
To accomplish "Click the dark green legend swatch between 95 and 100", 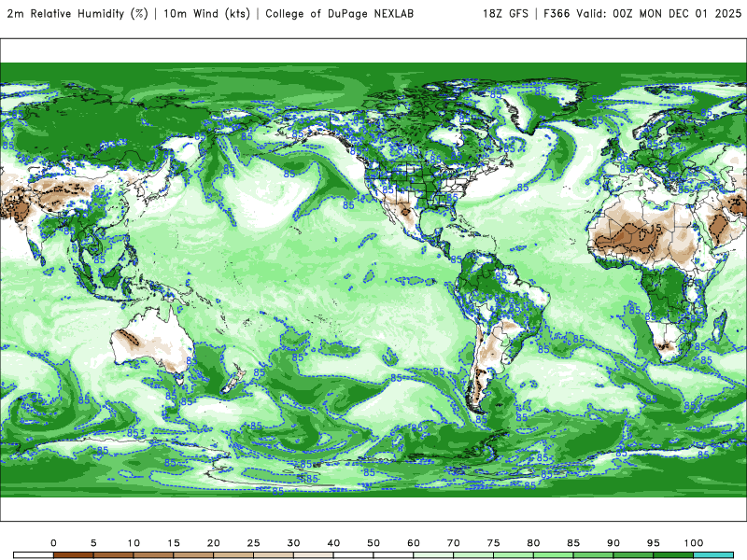I will [x=673, y=555].
